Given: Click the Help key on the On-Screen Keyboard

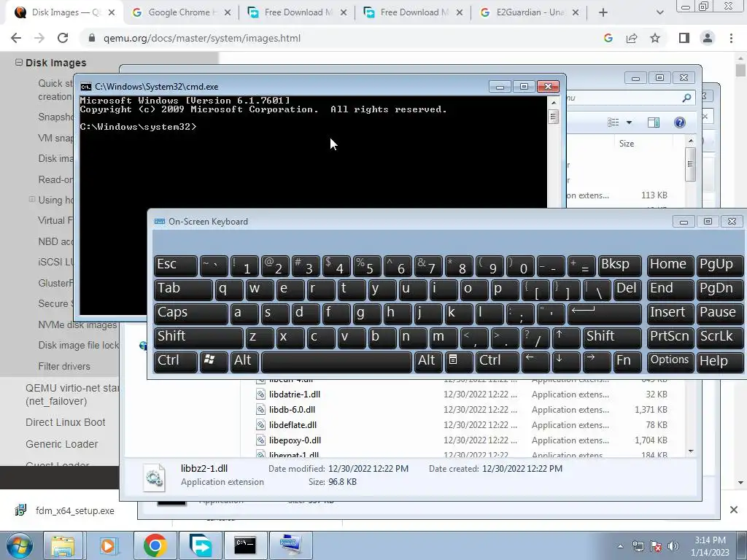Looking at the screenshot, I should (x=720, y=362).
